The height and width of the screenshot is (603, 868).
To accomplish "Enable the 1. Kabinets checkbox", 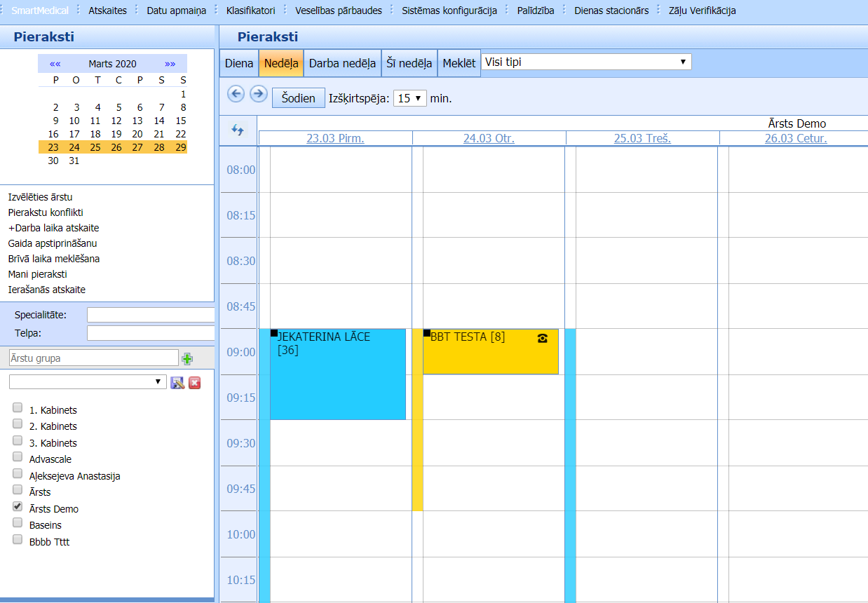I will point(18,407).
